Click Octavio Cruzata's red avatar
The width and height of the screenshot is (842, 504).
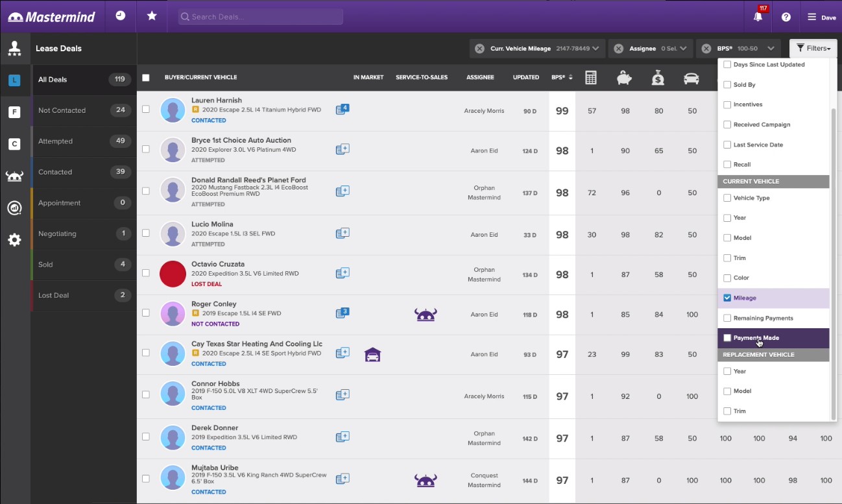point(173,274)
